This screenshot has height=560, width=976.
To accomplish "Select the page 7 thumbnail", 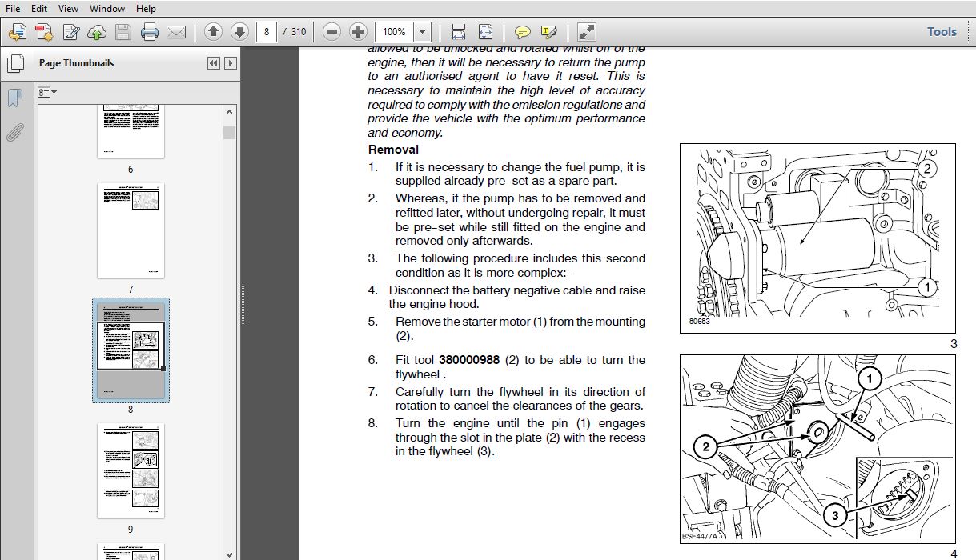I will pyautogui.click(x=131, y=230).
